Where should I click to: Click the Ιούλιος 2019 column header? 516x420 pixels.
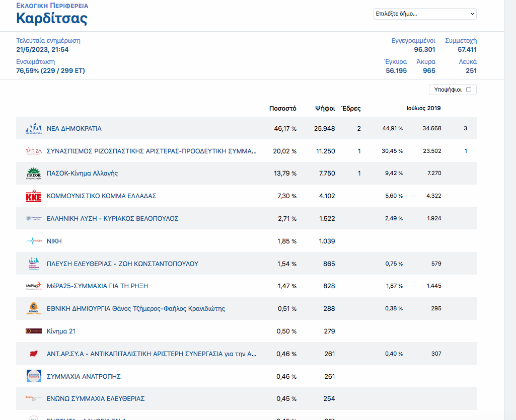pos(423,109)
